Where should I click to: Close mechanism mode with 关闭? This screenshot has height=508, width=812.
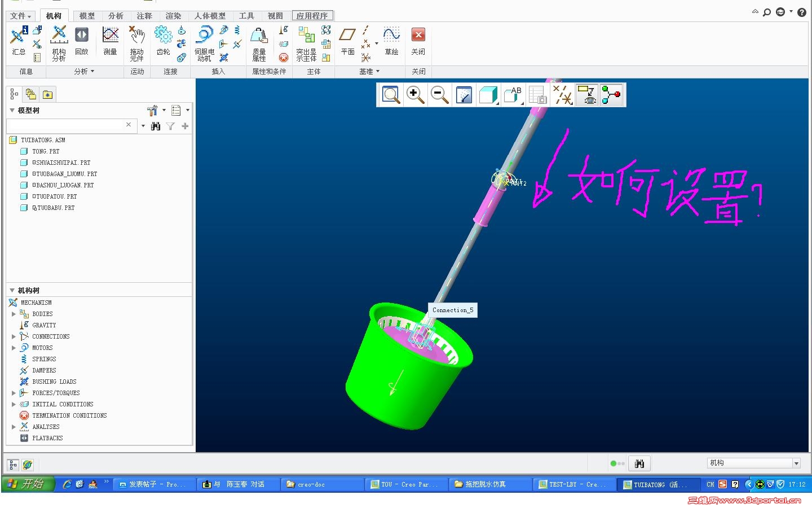coord(418,41)
